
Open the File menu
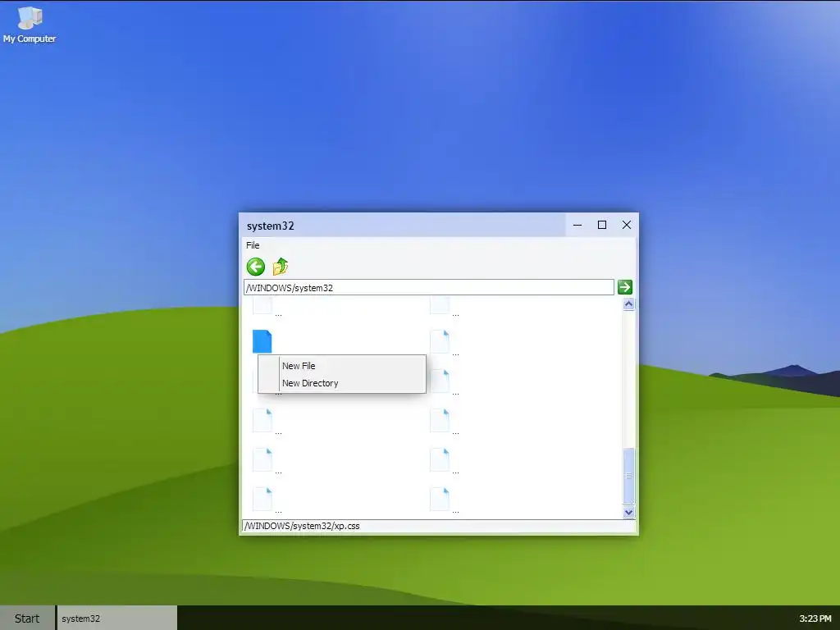pyautogui.click(x=253, y=245)
